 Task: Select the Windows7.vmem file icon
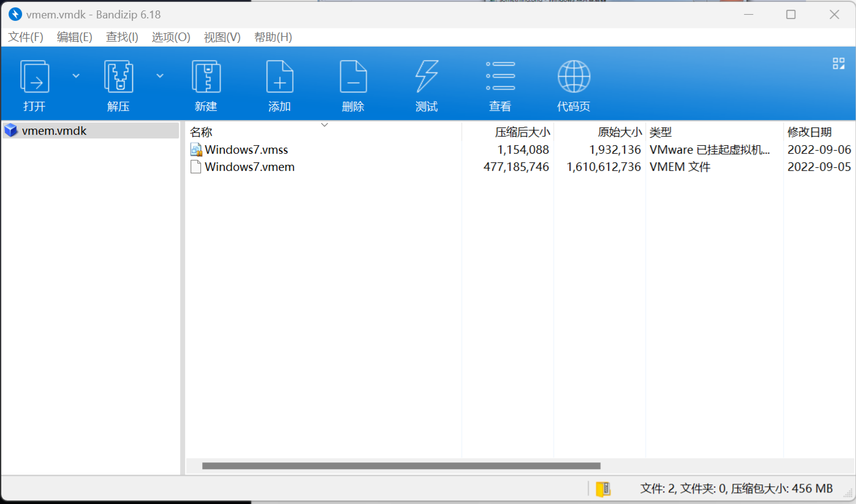(x=196, y=167)
